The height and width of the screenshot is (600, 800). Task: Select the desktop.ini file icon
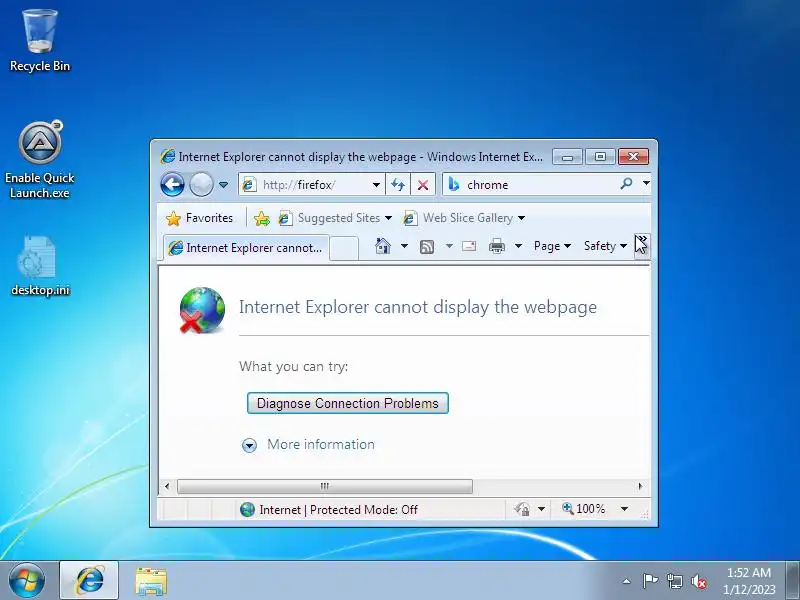coord(40,266)
